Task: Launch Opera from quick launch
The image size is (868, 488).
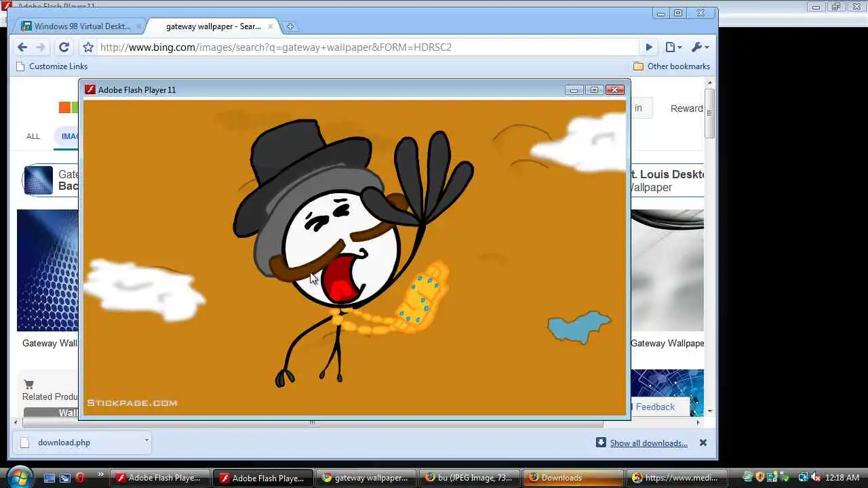Action: (80, 478)
